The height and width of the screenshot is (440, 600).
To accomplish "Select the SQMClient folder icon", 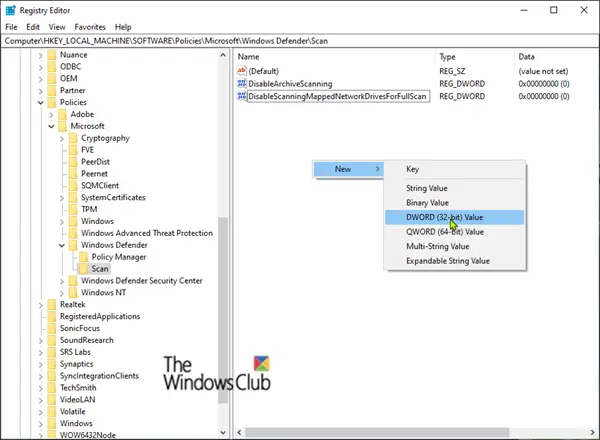I will [x=73, y=185].
